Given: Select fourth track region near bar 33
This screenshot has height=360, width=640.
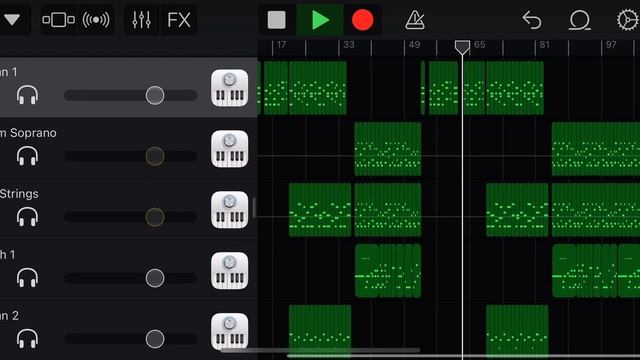Looking at the screenshot, I should tap(388, 271).
